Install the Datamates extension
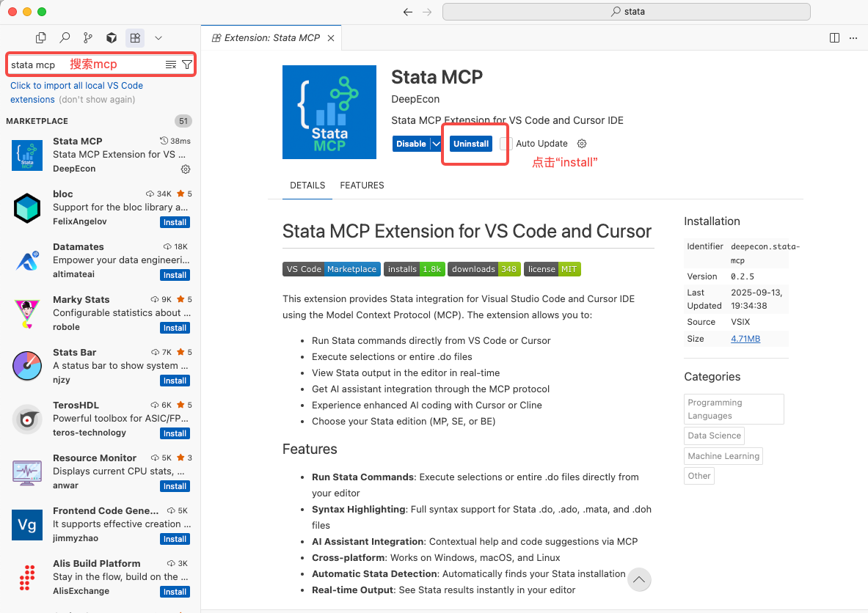The height and width of the screenshot is (613, 868). pyautogui.click(x=175, y=275)
